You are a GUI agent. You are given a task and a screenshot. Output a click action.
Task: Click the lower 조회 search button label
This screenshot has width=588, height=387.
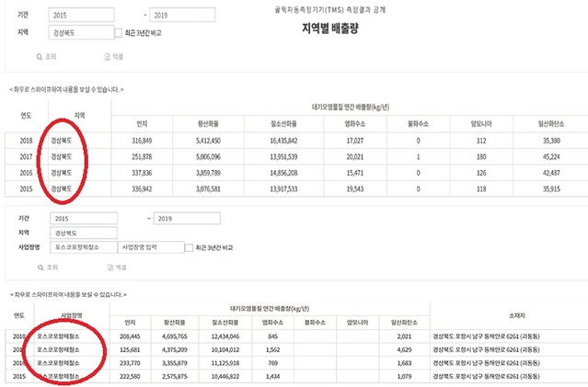pos(52,267)
